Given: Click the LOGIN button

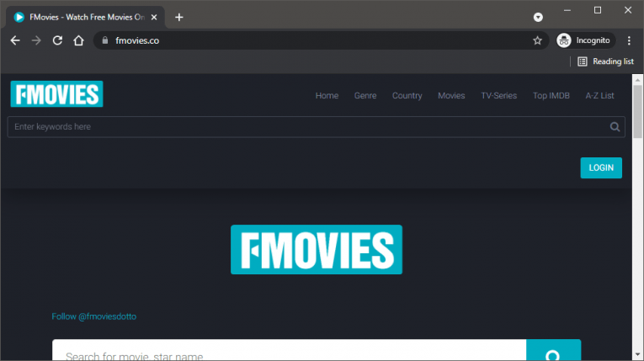Looking at the screenshot, I should click(x=601, y=167).
